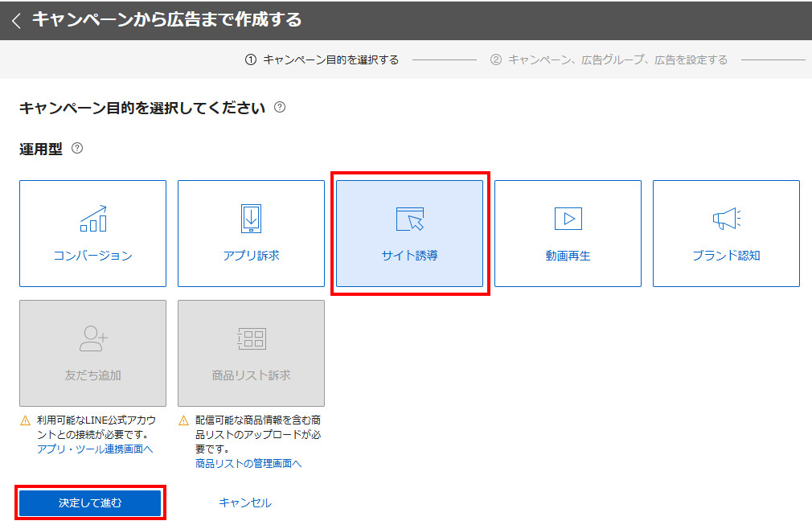812x529 pixels.
Task: Open アプリ・ツール連携画面へ link
Action: tap(95, 449)
